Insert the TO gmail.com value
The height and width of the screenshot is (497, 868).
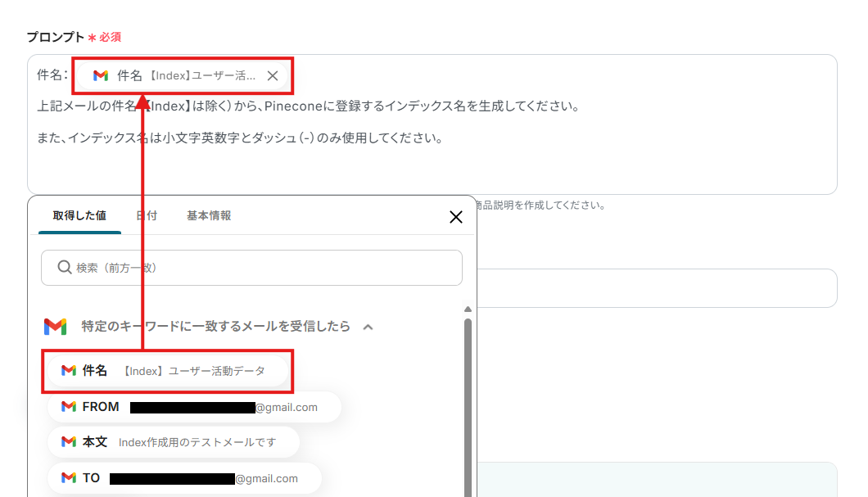coord(184,478)
